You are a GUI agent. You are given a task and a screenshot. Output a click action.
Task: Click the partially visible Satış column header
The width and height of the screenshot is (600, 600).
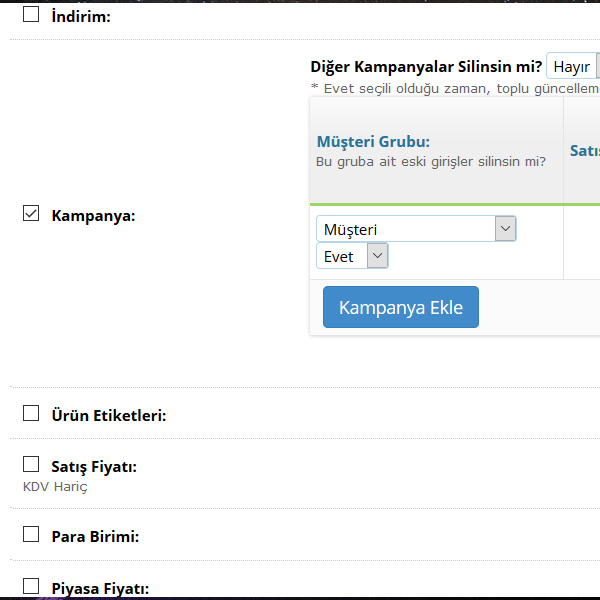tap(584, 151)
